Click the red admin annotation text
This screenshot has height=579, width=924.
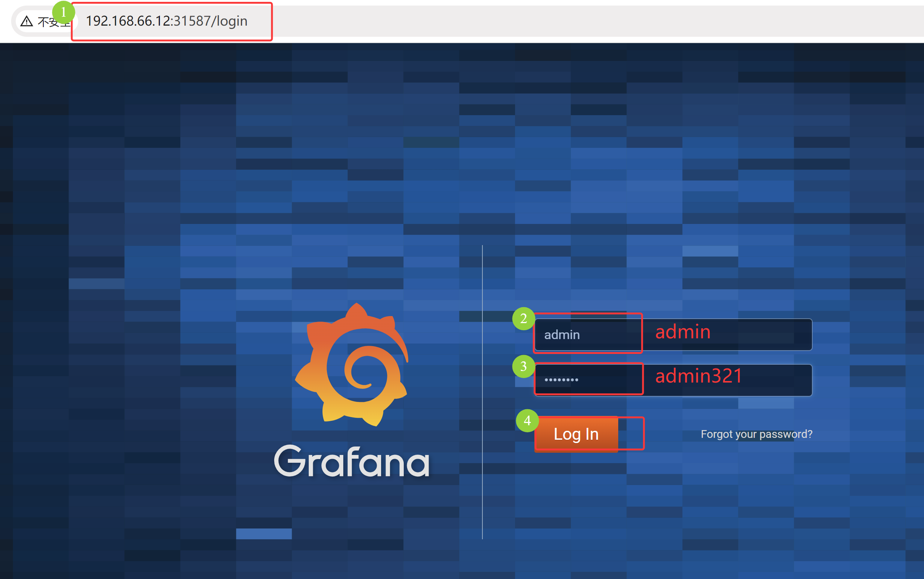point(682,332)
